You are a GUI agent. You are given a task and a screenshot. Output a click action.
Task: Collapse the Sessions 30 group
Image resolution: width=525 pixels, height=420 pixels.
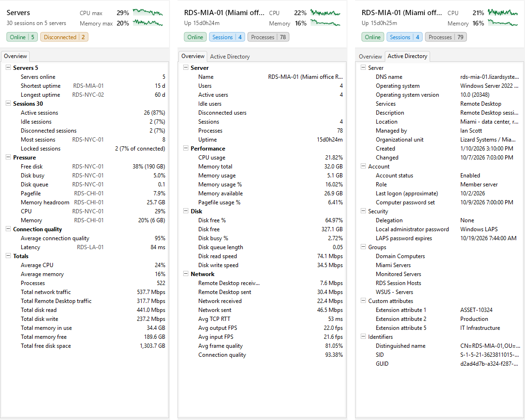(x=8, y=103)
